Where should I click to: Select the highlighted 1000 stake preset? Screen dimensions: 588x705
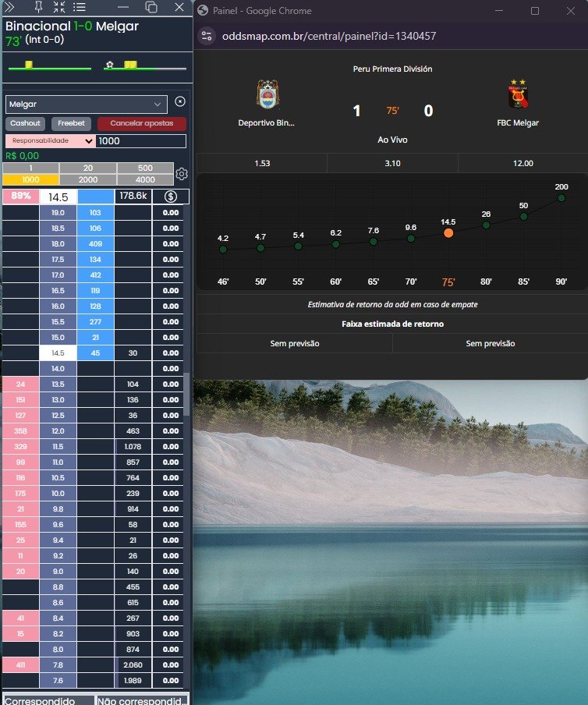tap(30, 179)
